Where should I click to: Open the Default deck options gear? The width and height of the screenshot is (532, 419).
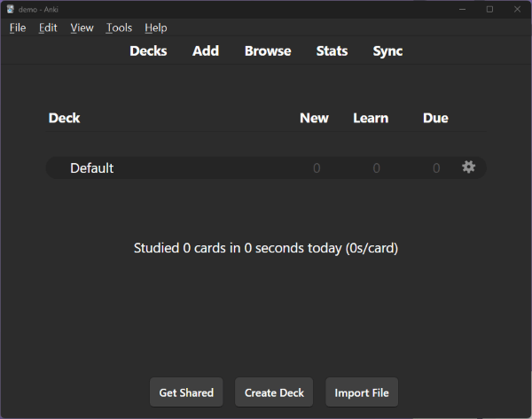click(468, 167)
